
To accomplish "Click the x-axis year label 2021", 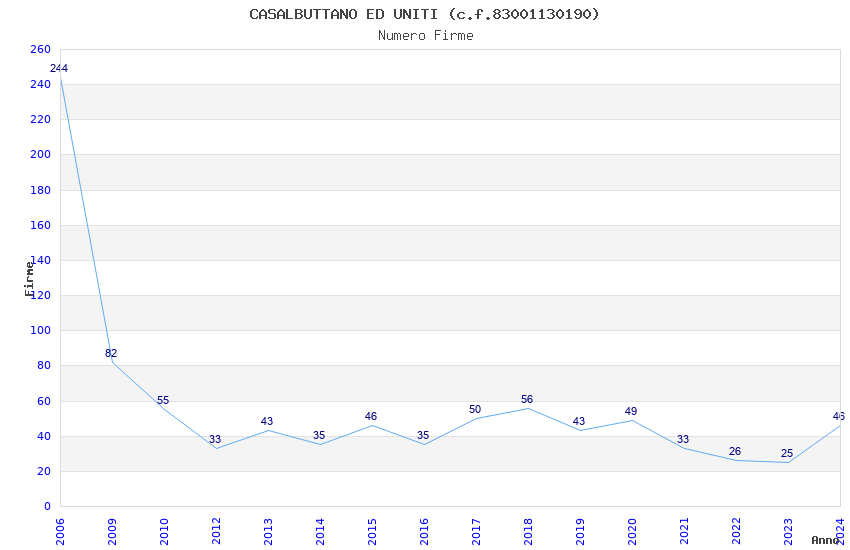I will point(685,532).
